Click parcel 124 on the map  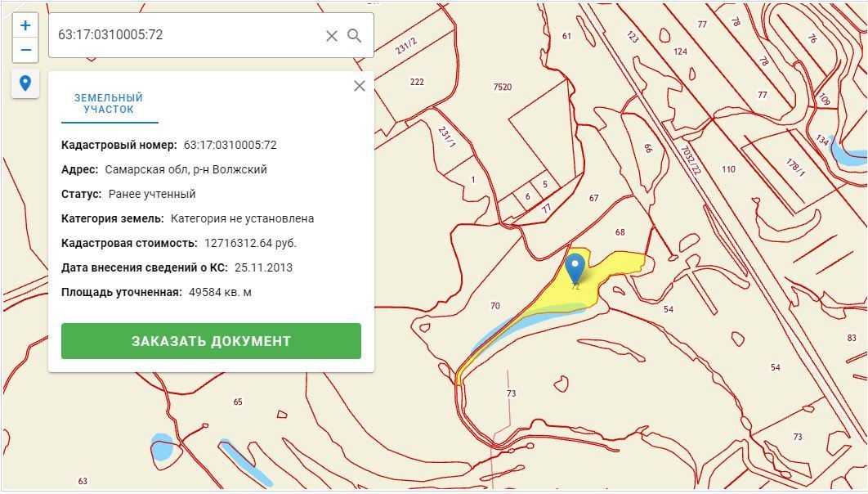[x=680, y=52]
